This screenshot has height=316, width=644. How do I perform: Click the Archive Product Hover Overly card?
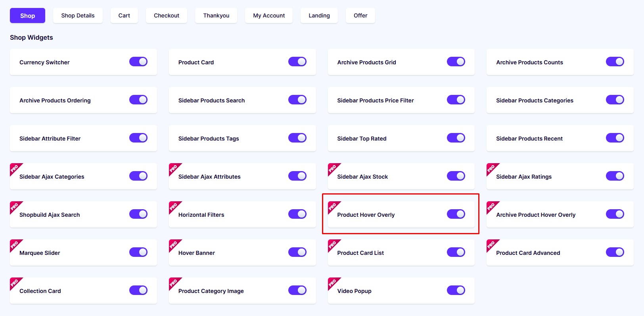560,214
